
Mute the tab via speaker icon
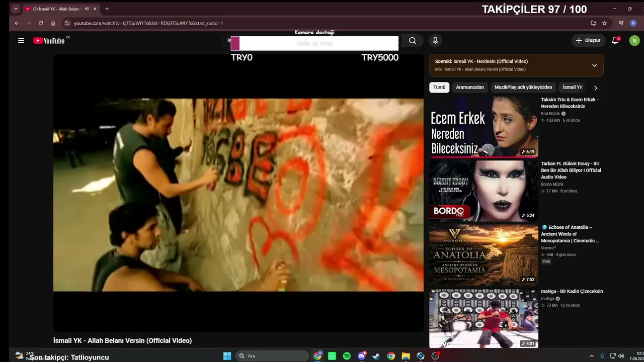(x=87, y=9)
